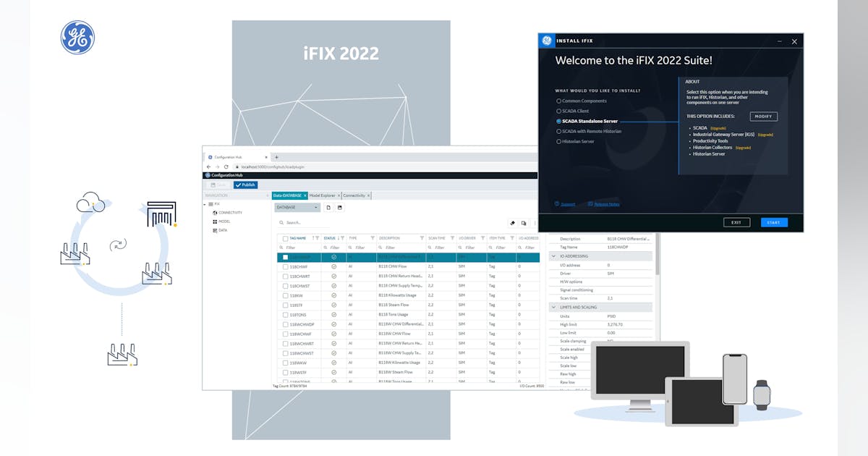
Task: Click the status check icon for 118KW
Action: tap(333, 295)
